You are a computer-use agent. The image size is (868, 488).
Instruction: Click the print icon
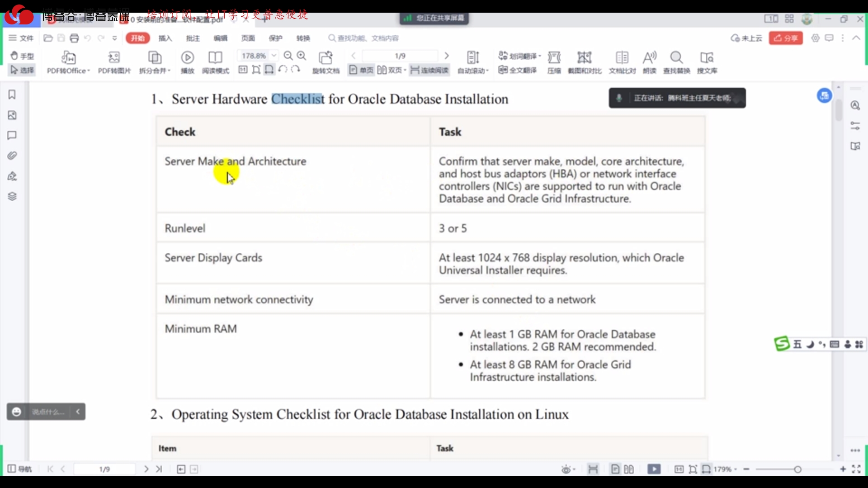coord(74,38)
